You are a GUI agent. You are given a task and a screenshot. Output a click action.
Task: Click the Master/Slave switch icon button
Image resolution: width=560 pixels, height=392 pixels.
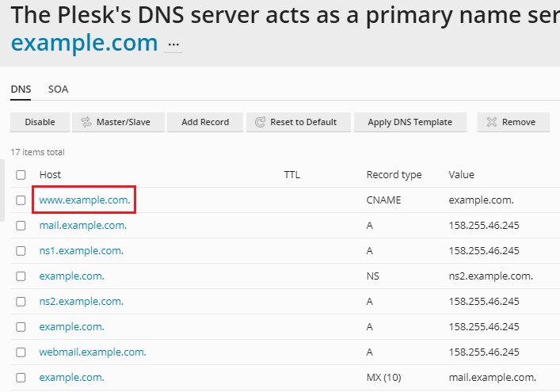click(118, 122)
